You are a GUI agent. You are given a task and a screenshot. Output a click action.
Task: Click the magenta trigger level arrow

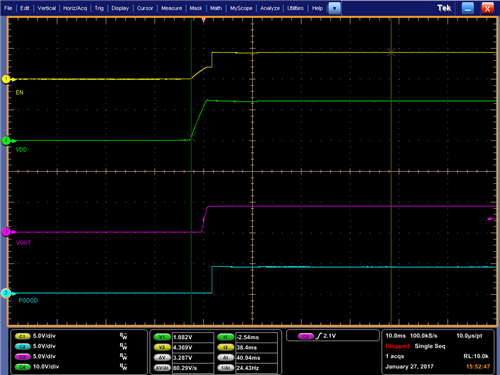[x=491, y=219]
